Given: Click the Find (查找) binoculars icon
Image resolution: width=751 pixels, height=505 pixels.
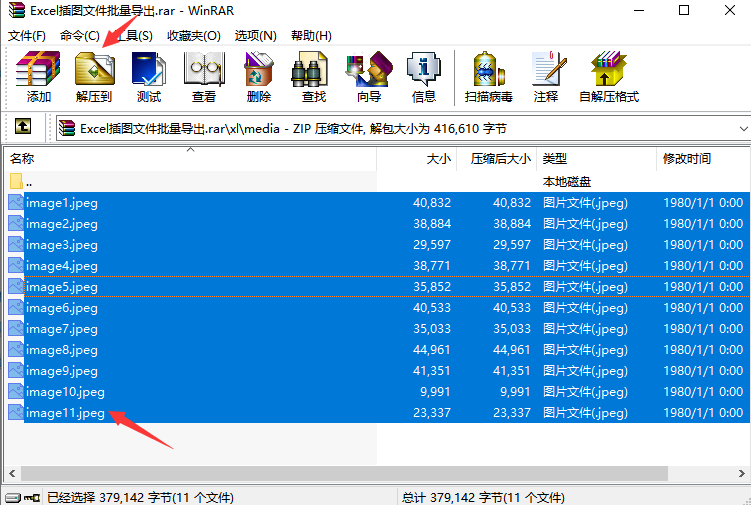Looking at the screenshot, I should click(309, 69).
